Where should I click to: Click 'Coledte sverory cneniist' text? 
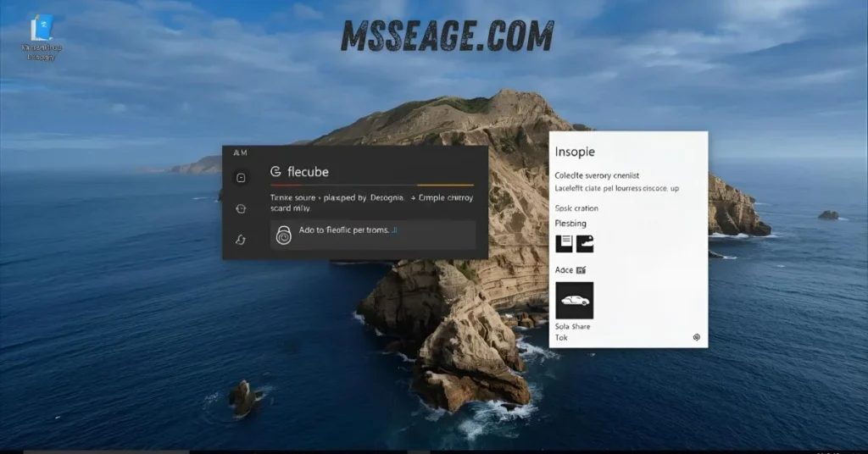point(597,175)
